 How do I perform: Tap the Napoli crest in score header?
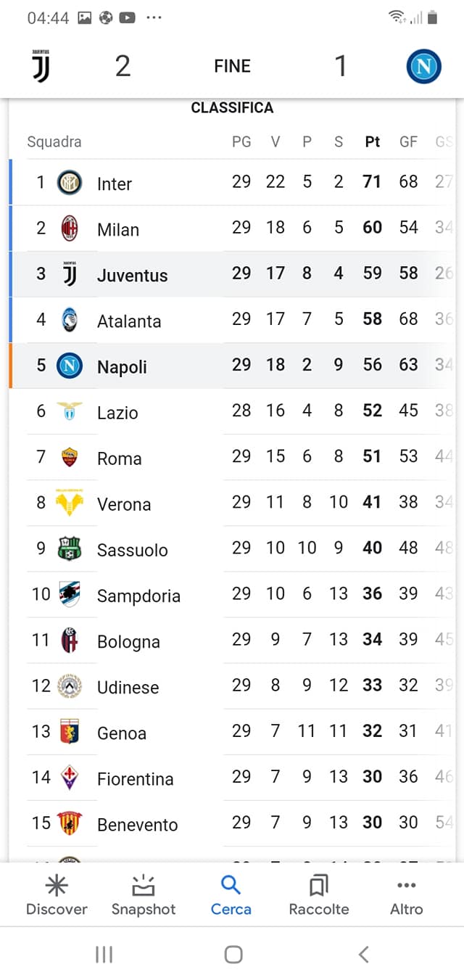coord(424,67)
